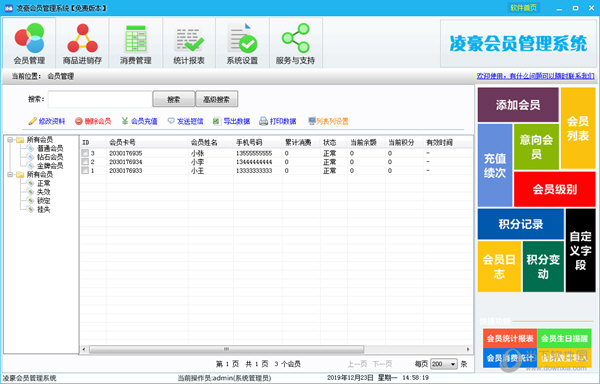The image size is (600, 384).
Task: Open 会员统计报表 shortcut
Action: click(x=510, y=338)
